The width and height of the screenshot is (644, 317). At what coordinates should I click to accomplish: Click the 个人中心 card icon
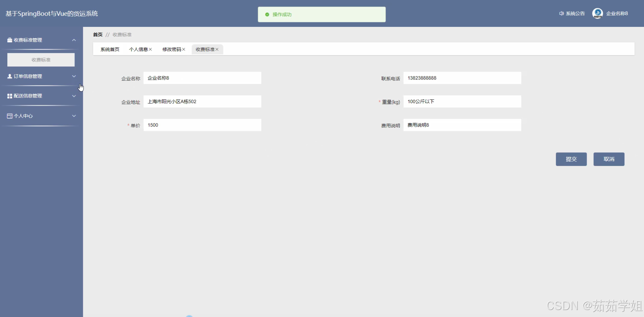(x=10, y=116)
